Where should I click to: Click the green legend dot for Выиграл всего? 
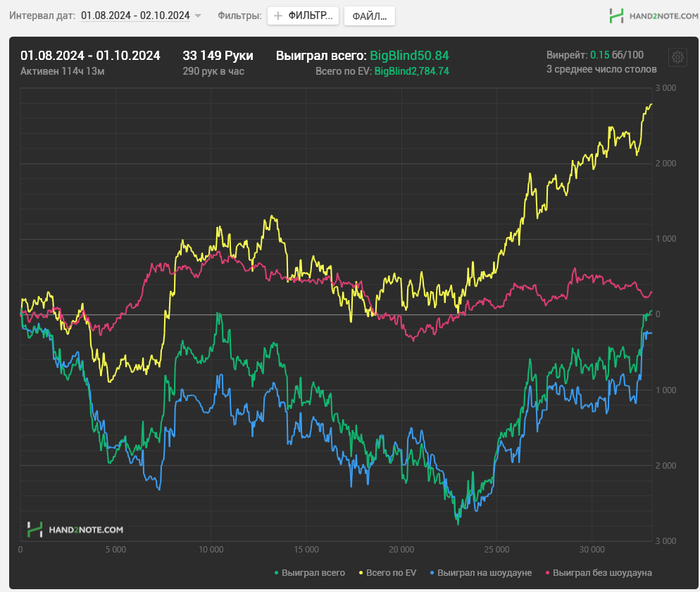tap(276, 573)
